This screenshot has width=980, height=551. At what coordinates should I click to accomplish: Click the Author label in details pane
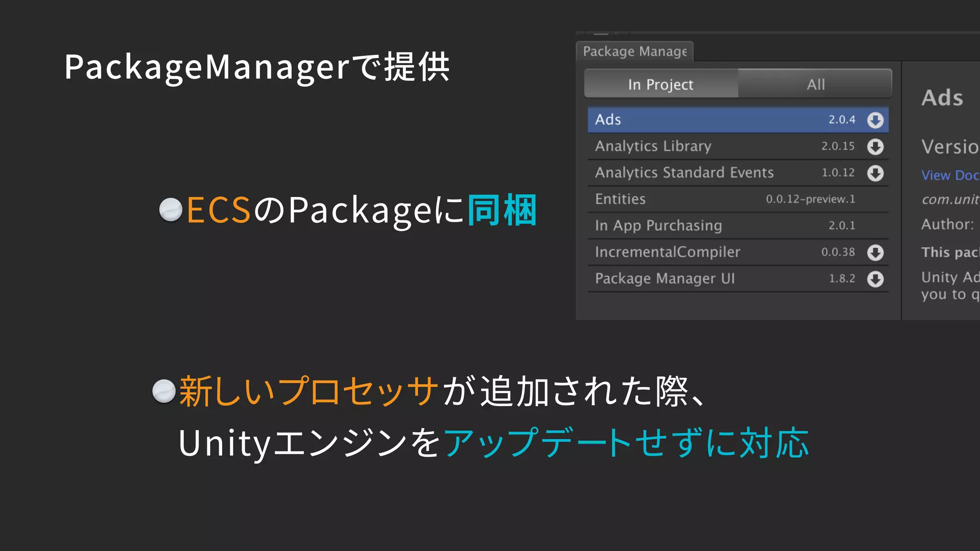947,224
